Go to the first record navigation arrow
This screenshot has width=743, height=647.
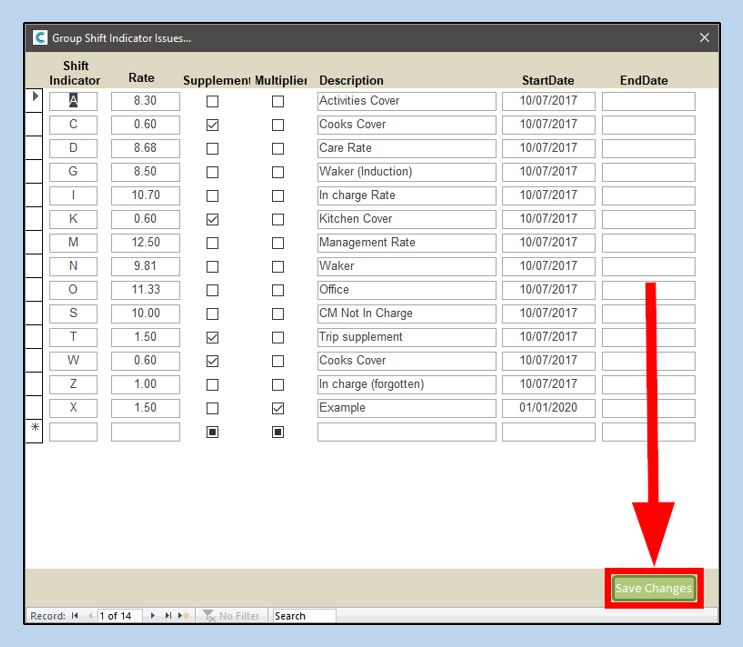click(x=75, y=616)
